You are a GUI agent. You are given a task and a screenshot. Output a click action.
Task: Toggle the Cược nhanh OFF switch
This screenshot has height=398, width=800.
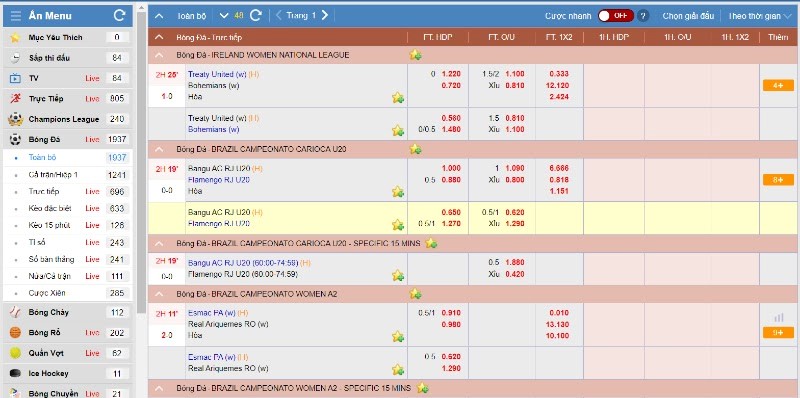point(616,16)
